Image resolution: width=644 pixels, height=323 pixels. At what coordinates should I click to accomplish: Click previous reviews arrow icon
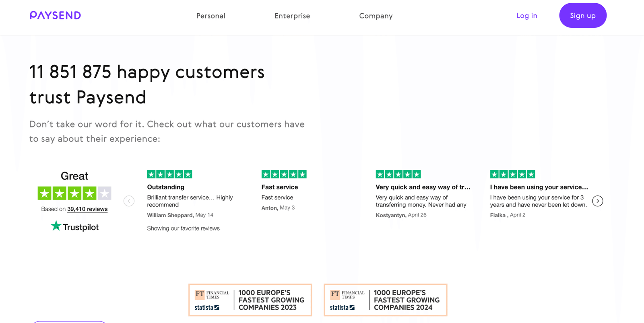129,201
